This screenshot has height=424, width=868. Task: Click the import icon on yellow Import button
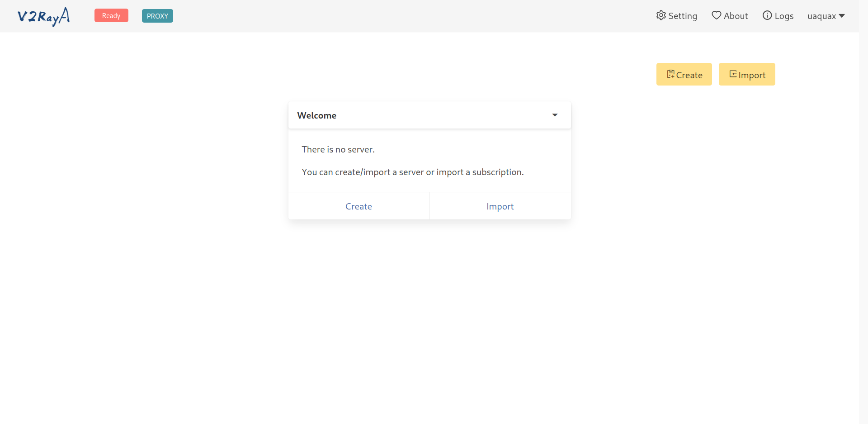(x=733, y=74)
